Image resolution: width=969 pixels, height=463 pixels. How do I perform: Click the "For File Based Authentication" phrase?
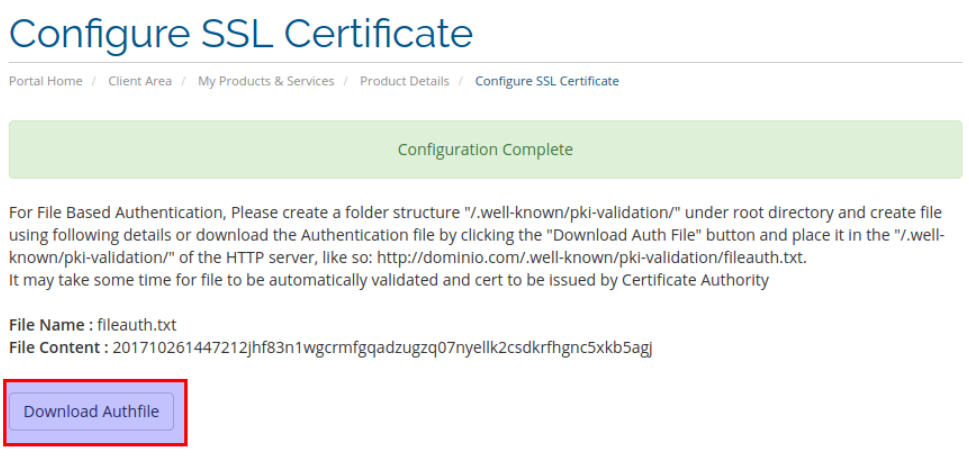[x=117, y=214]
